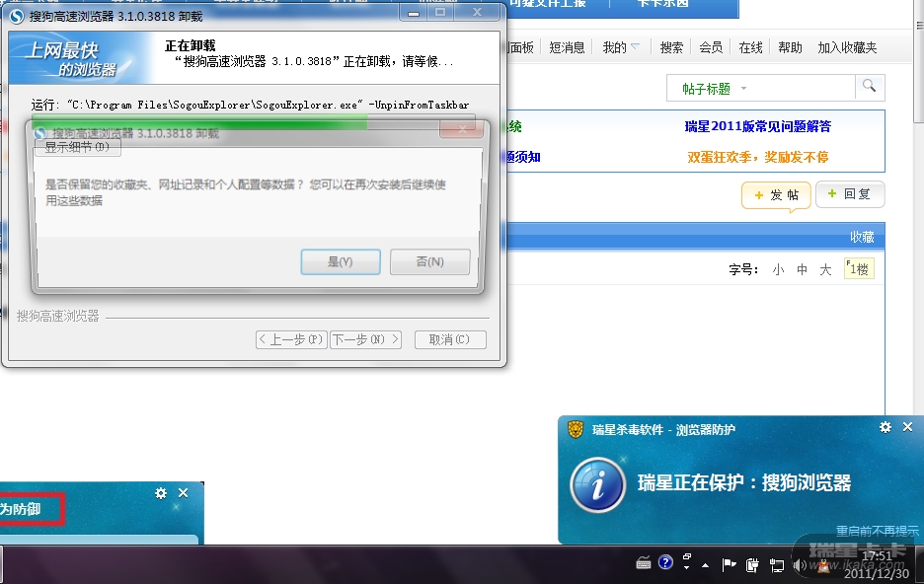Screen dimensions: 924x584
Task: Click the 1楼 floor label
Action: click(x=859, y=269)
